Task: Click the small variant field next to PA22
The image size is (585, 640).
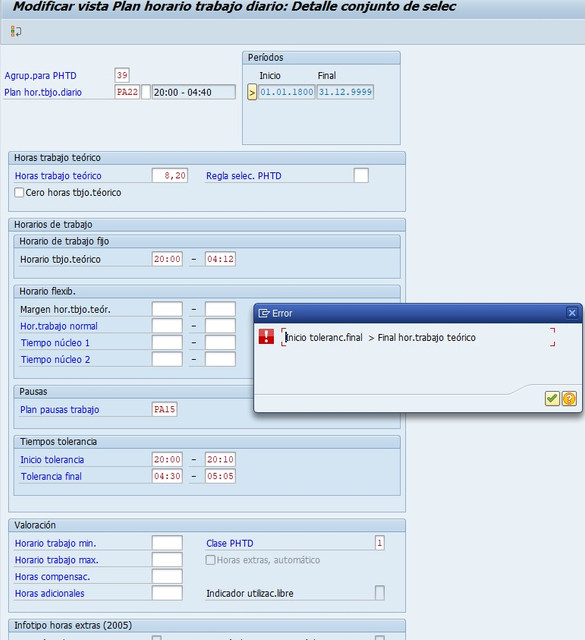Action: point(146,92)
